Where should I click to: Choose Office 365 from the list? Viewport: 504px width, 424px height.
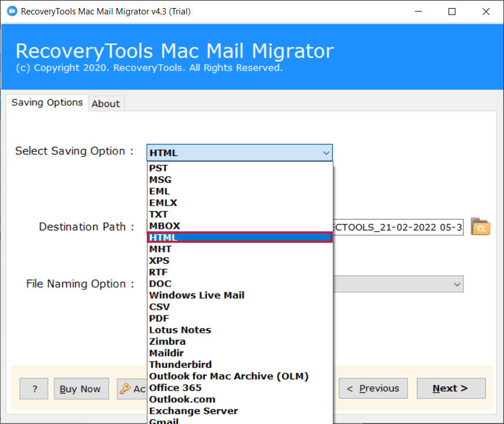click(240, 388)
